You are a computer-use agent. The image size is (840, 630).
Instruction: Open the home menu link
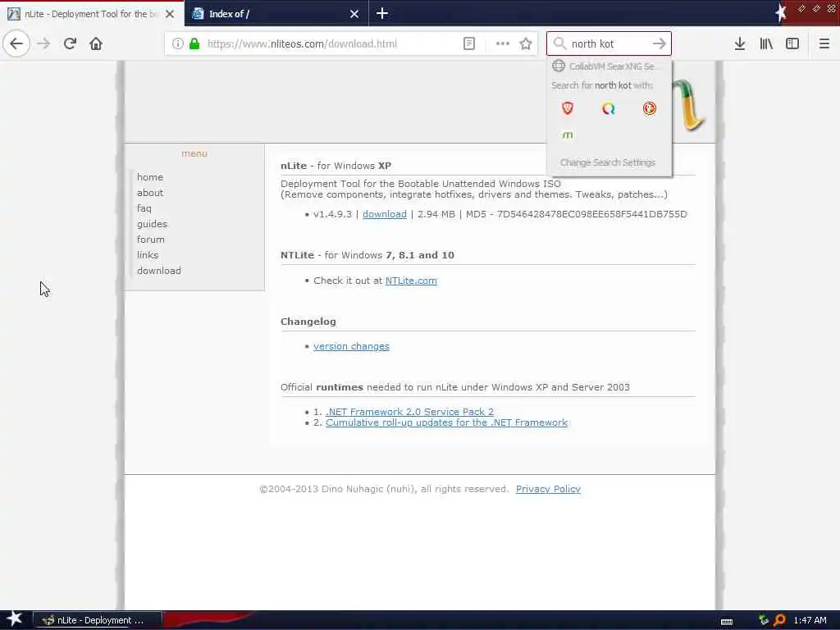150,177
